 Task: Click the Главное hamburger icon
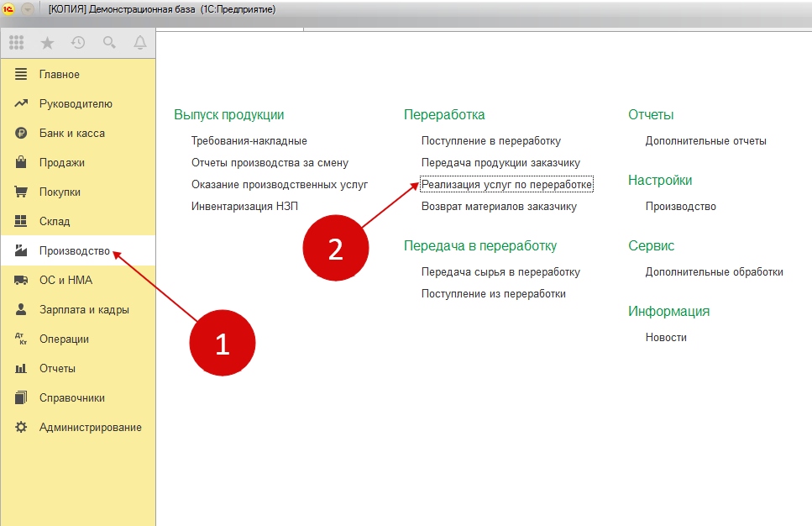[21, 74]
